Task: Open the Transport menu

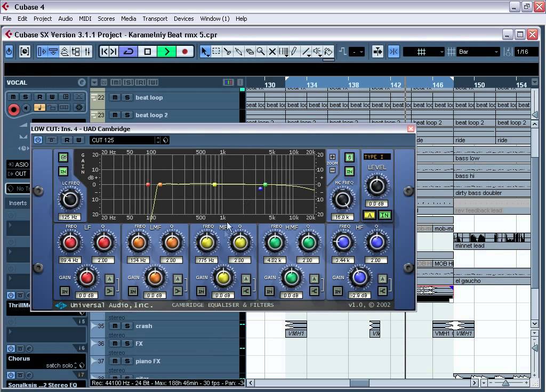Action: coord(155,19)
